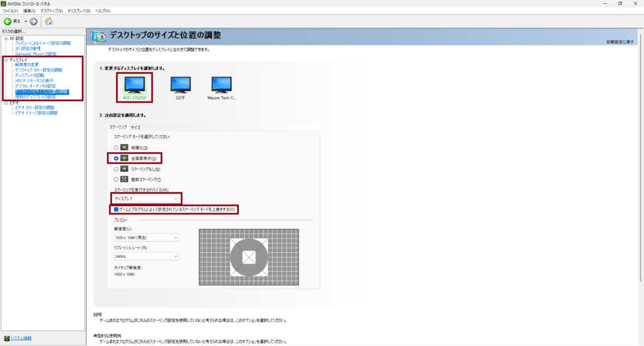
Task: Select the 整数スケーリング radio button
Action: click(116, 179)
